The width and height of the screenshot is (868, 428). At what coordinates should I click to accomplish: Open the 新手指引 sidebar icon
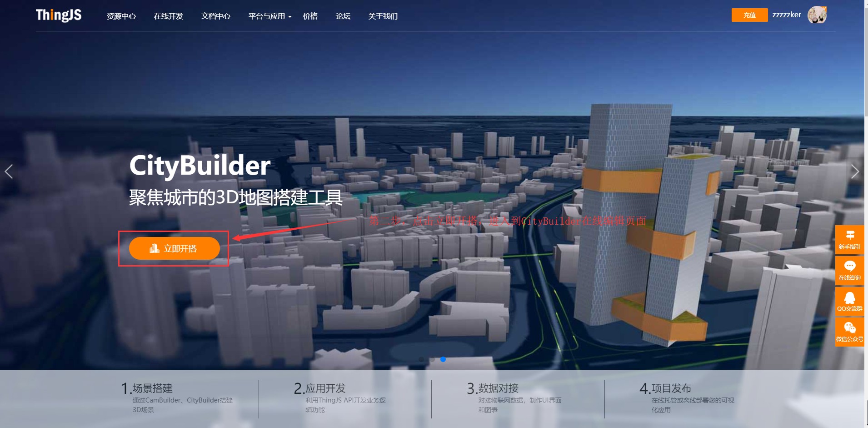tap(849, 239)
